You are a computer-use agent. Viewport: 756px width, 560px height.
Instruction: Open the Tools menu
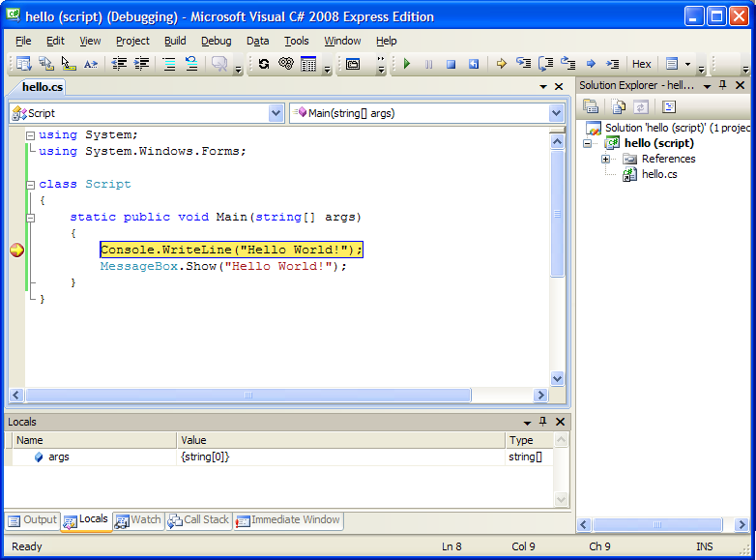point(296,41)
